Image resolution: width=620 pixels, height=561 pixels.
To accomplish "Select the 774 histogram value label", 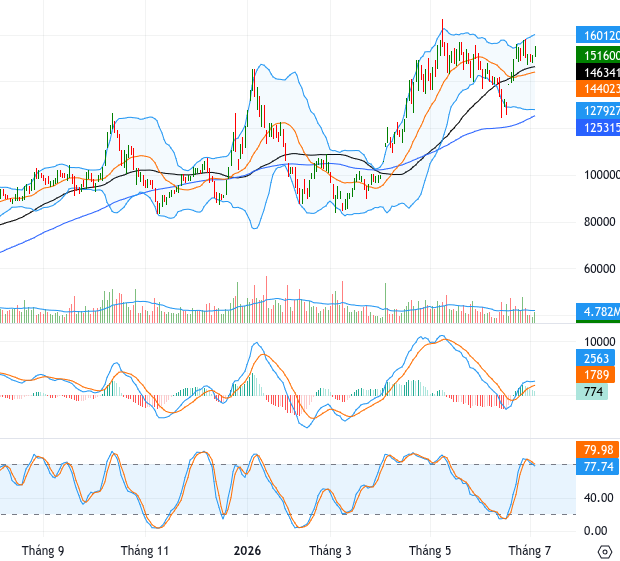I will [x=592, y=391].
